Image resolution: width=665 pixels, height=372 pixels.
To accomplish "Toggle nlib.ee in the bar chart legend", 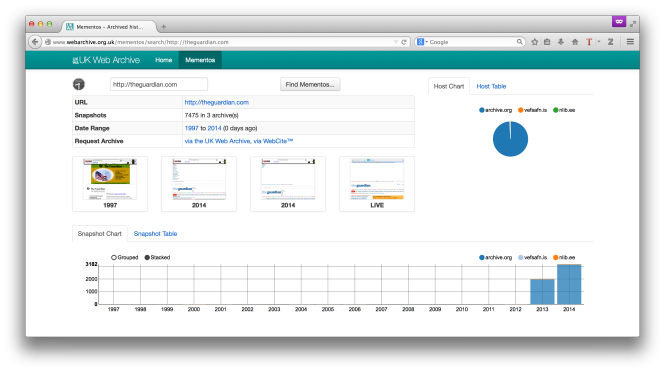I will click(564, 257).
